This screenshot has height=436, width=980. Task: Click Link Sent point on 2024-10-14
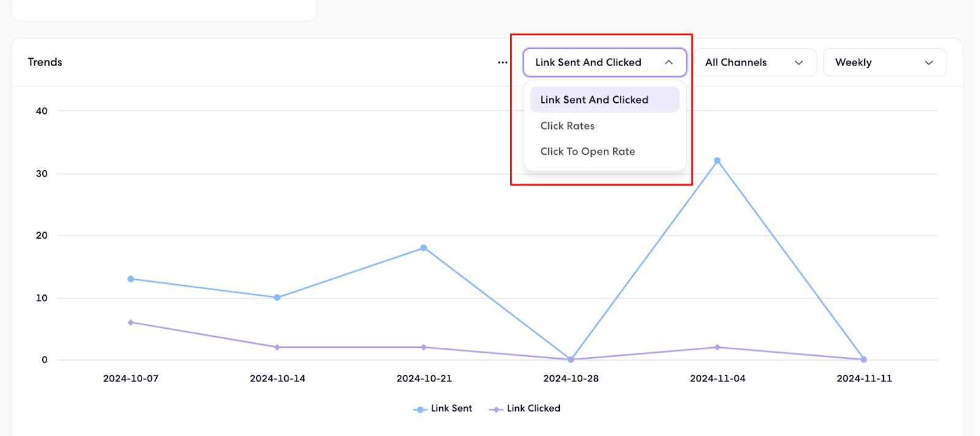[x=277, y=298]
